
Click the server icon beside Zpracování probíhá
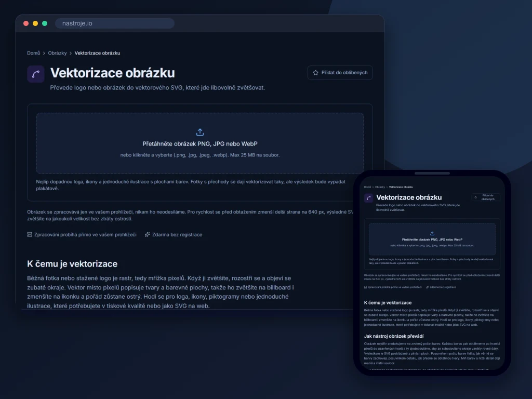pyautogui.click(x=30, y=234)
